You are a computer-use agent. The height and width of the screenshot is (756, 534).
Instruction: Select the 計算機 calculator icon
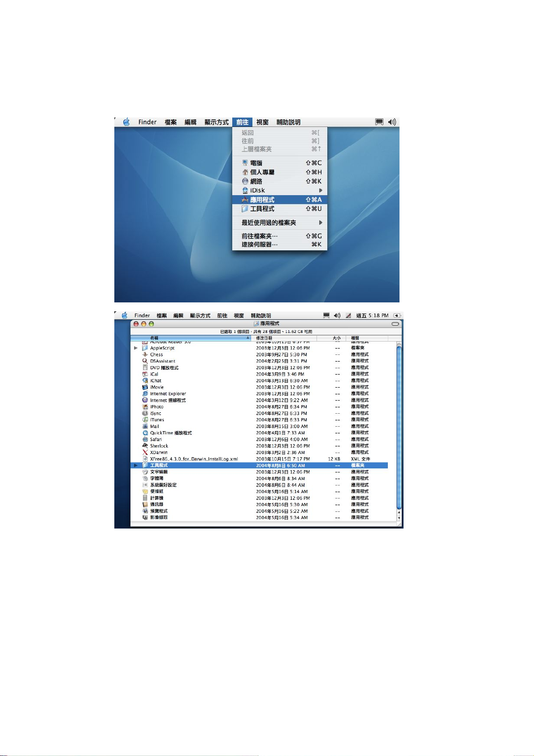click(x=145, y=498)
